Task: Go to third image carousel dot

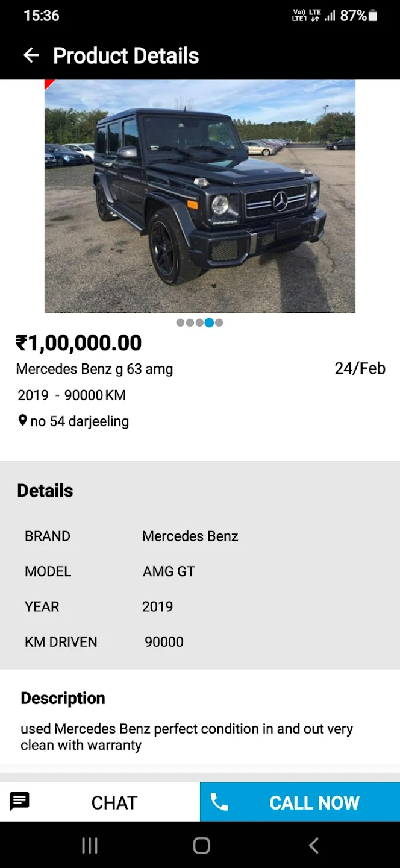Action: (199, 322)
